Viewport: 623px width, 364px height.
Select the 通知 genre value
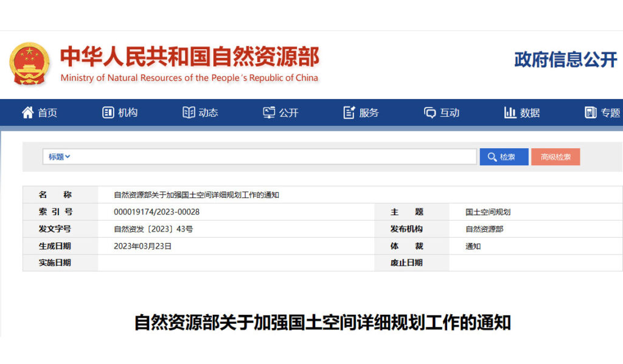click(x=473, y=246)
